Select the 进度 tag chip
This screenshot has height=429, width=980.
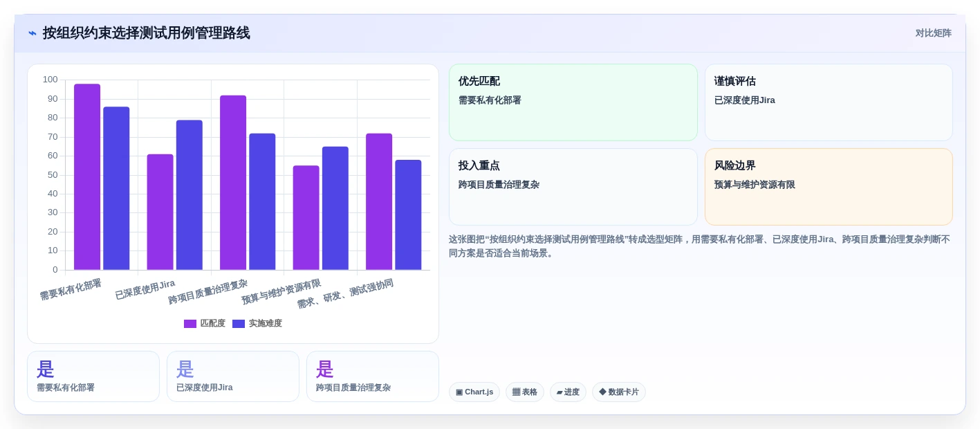pos(568,392)
